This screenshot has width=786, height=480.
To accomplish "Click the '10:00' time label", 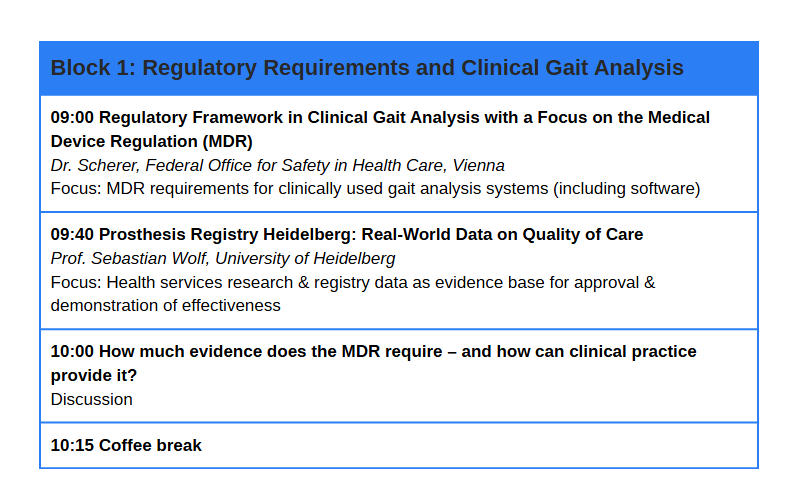I will point(72,351).
